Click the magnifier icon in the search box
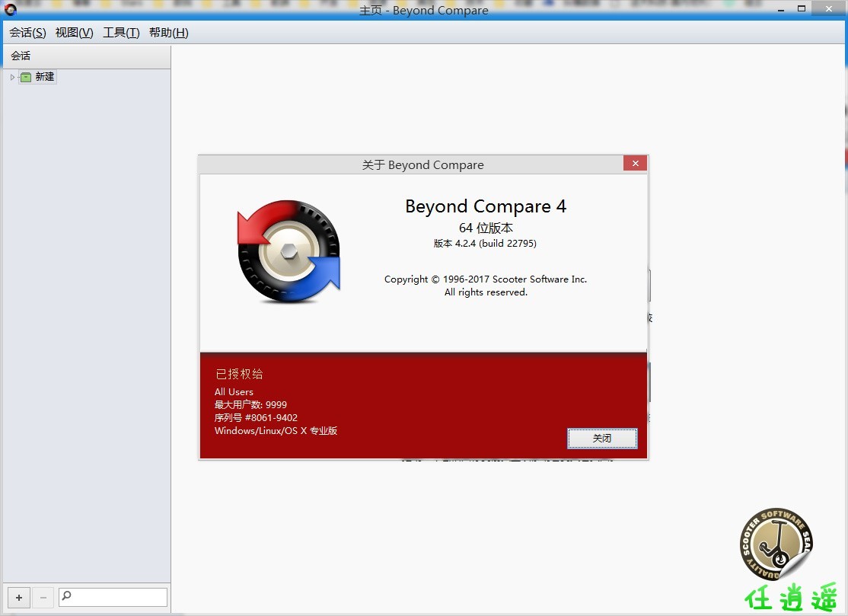The image size is (848, 616). click(66, 596)
